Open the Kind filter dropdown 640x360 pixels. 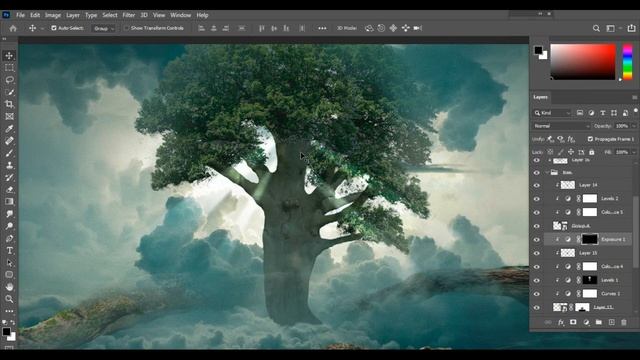[x=552, y=113]
